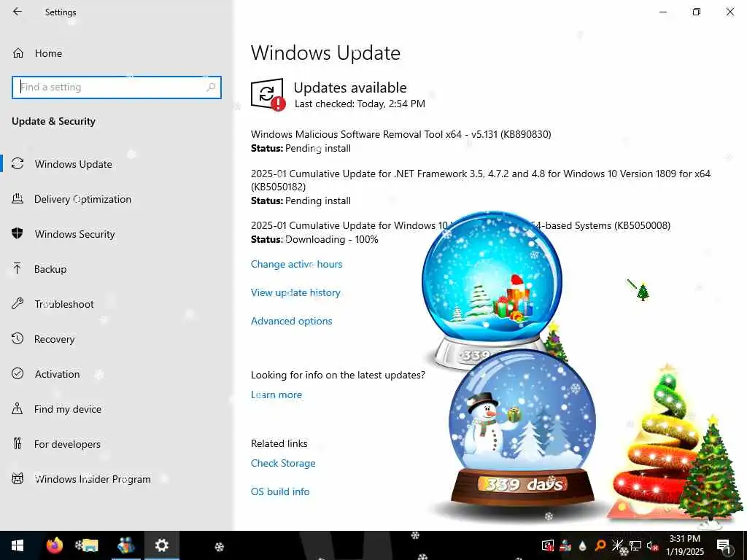
Task: Click 'Looking for info on the latest updates?'
Action: click(x=338, y=376)
